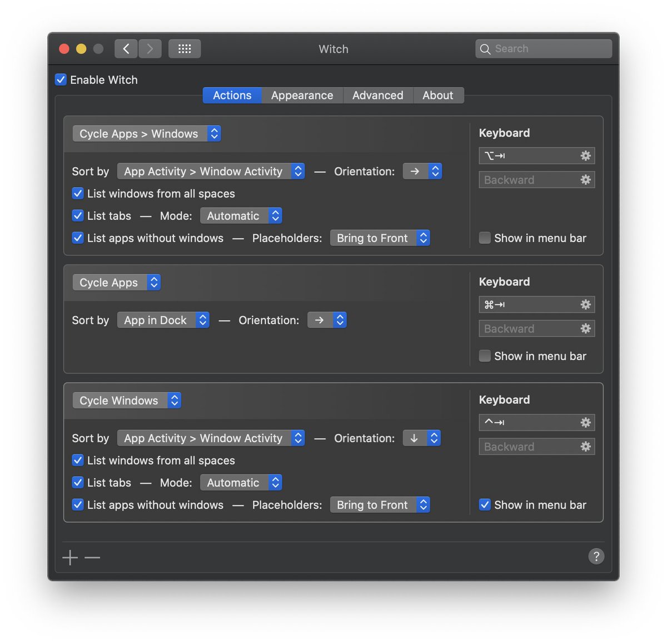Open the About tab
Viewport: 667px width, 644px height.
[438, 95]
